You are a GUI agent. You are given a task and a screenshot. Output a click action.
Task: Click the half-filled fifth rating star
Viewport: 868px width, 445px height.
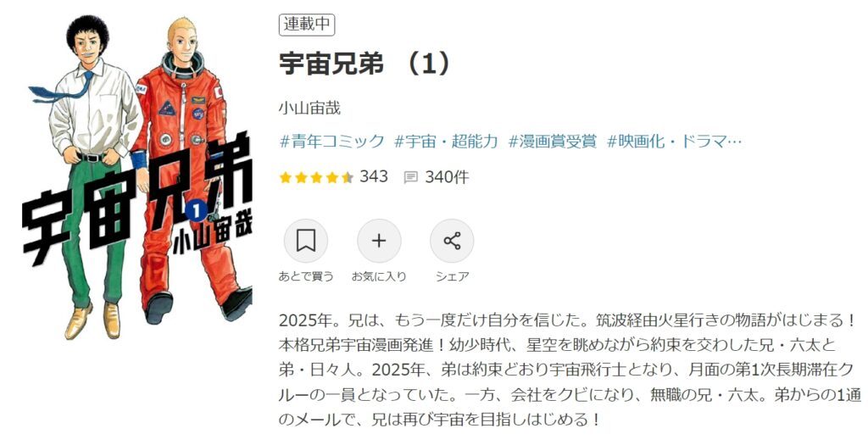point(347,177)
